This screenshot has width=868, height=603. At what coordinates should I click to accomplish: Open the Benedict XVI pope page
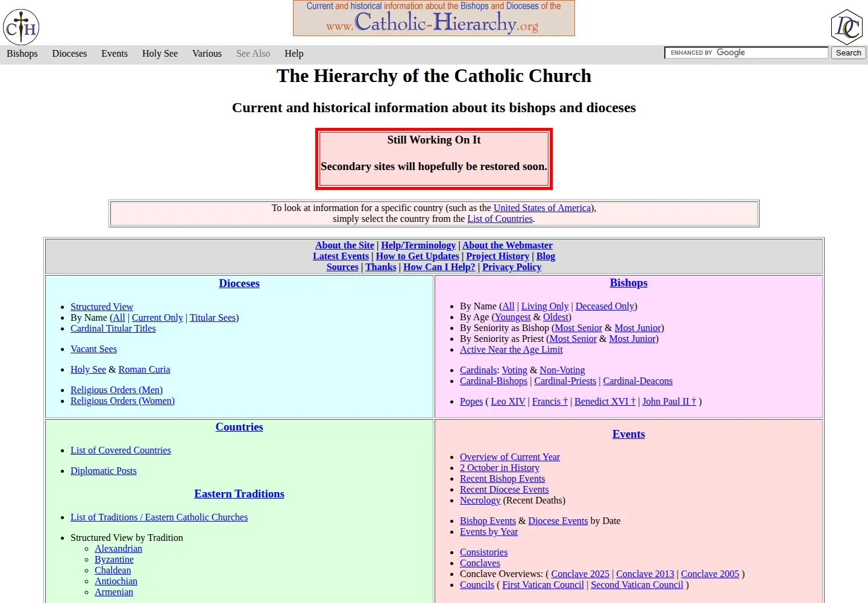605,402
